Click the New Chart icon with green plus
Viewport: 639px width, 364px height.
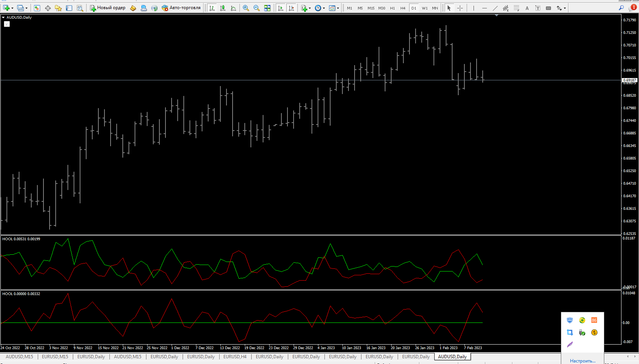coord(6,8)
